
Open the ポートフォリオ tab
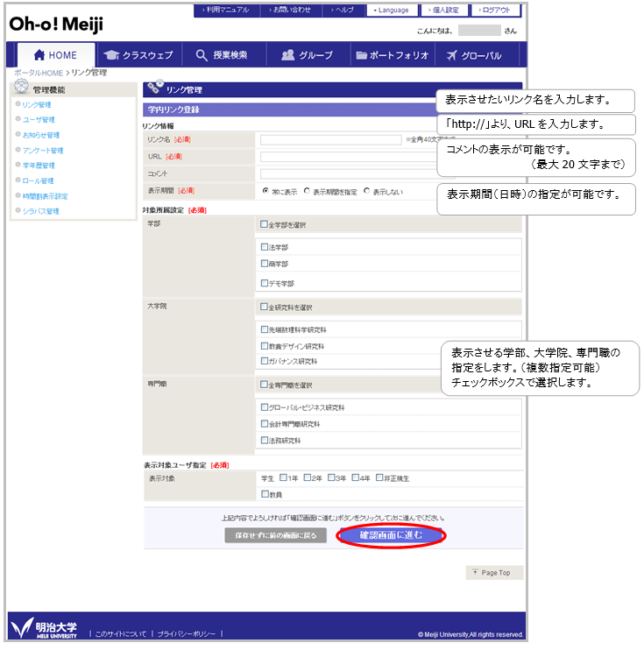coord(393,54)
